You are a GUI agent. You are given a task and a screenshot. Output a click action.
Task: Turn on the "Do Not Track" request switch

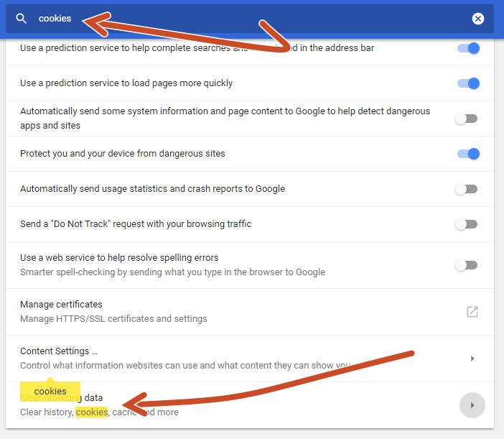pos(467,224)
